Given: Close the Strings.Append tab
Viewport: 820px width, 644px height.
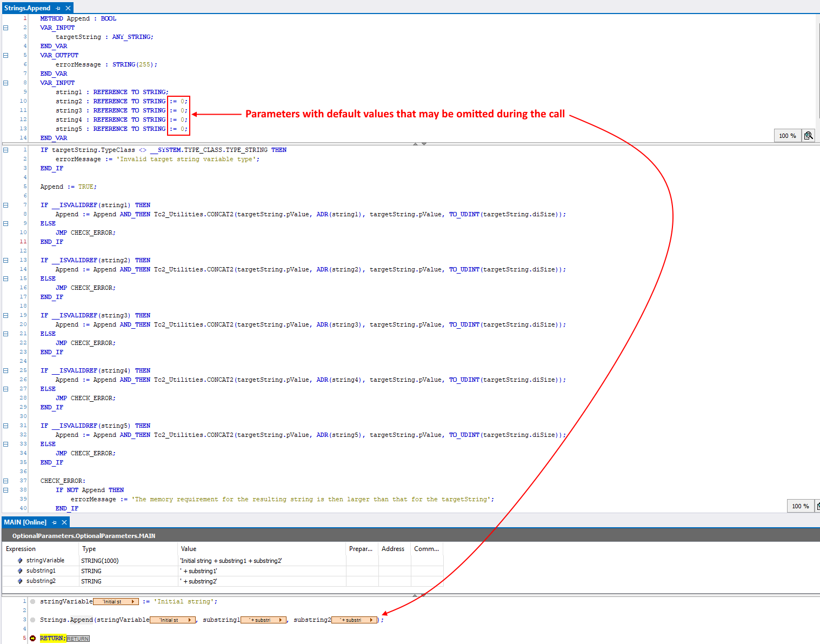Looking at the screenshot, I should click(68, 8).
